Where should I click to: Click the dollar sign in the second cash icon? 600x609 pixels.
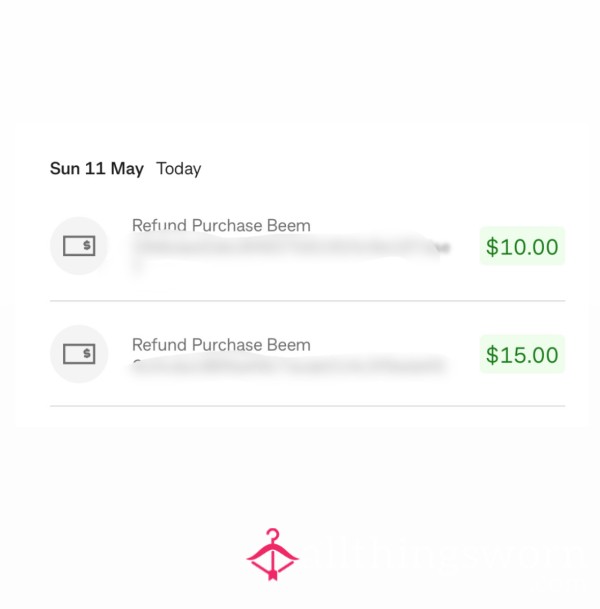click(x=87, y=353)
